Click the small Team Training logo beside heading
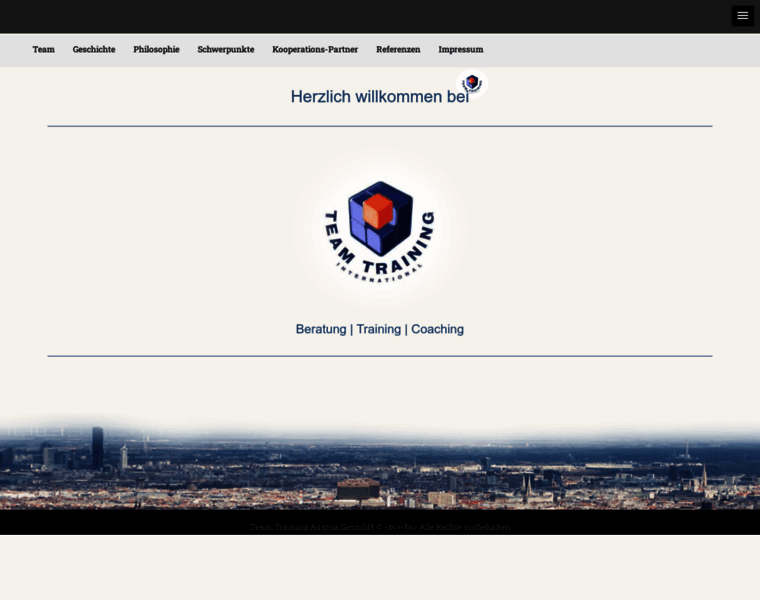 click(472, 83)
